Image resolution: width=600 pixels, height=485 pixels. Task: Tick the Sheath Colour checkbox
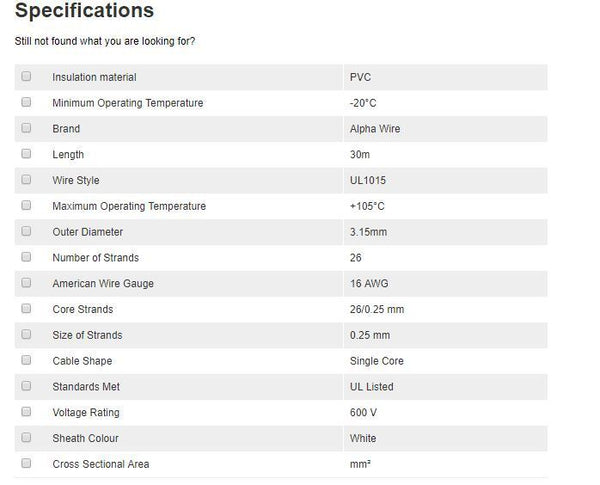(26, 438)
